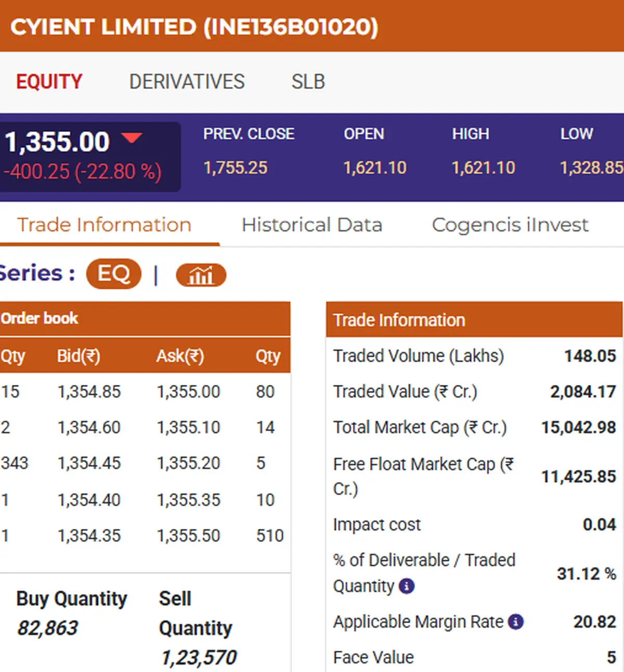
Task: Click the Total Market Cap value
Action: click(578, 428)
